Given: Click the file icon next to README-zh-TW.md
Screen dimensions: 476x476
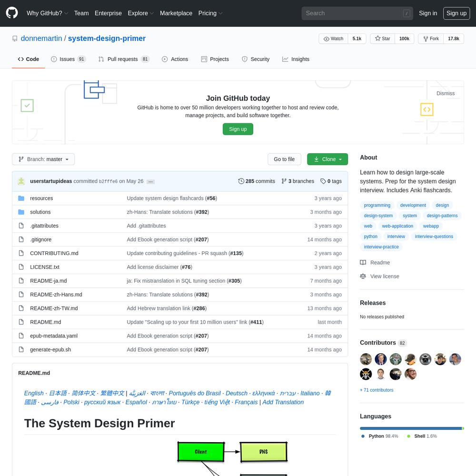Looking at the screenshot, I should pos(21,308).
